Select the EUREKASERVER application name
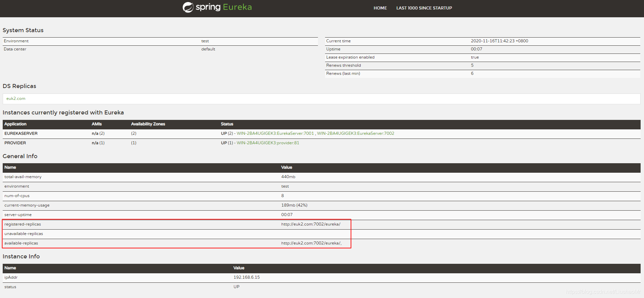644x298 pixels. tap(21, 133)
